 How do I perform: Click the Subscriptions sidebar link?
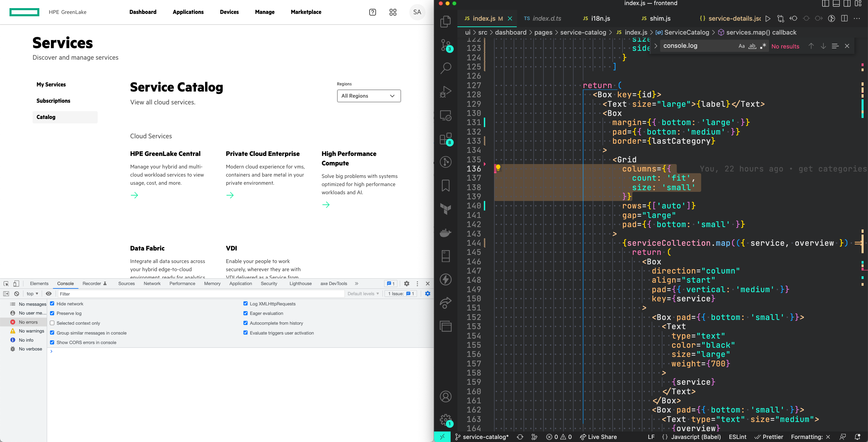(53, 101)
